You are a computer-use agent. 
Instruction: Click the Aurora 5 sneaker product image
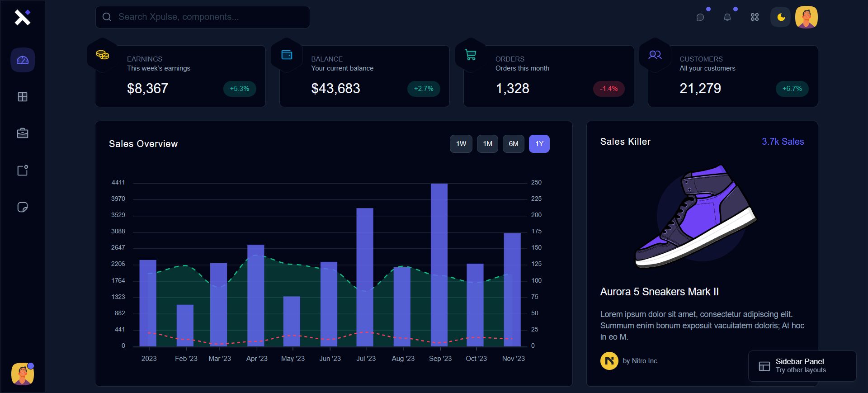click(696, 217)
